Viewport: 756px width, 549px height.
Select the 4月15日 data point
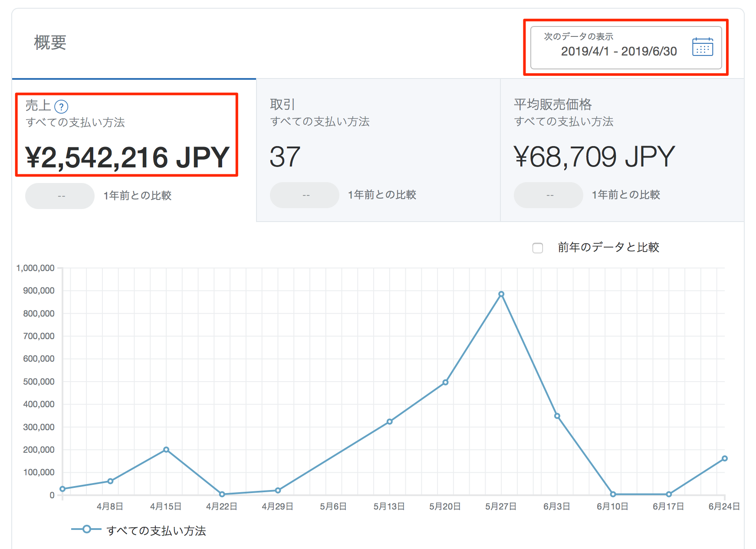pos(166,450)
